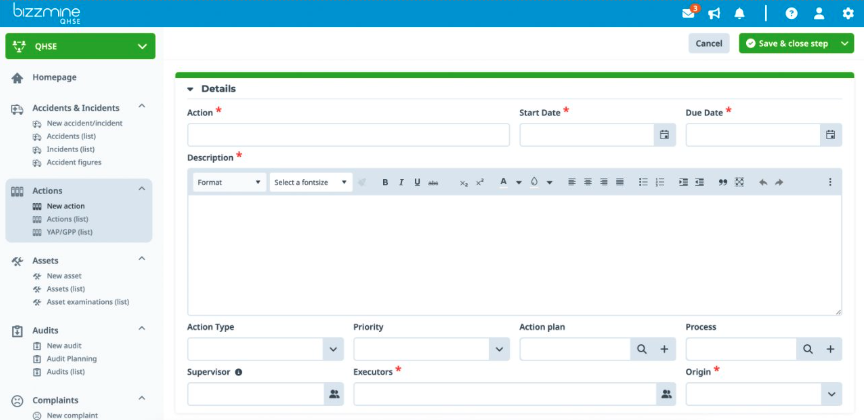Open the help question mark icon
The image size is (864, 420).
click(x=791, y=14)
